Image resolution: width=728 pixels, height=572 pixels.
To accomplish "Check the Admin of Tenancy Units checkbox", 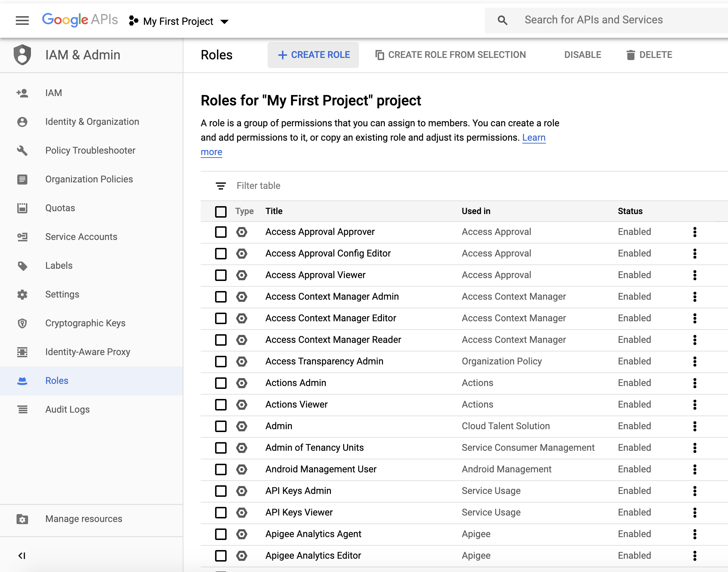I will point(221,448).
